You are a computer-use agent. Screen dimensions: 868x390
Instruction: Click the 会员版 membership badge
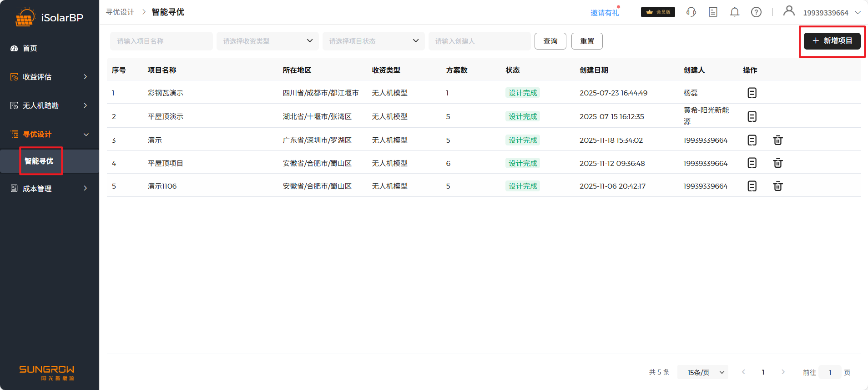658,12
